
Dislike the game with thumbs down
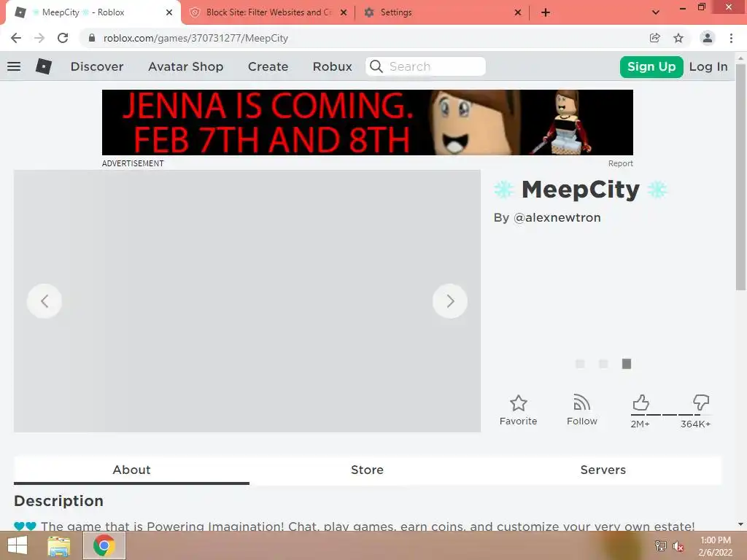701,402
